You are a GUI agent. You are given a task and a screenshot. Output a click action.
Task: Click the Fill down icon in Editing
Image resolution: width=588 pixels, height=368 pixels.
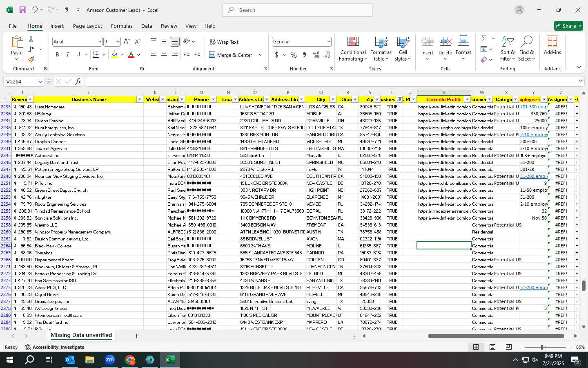pyautogui.click(x=484, y=49)
